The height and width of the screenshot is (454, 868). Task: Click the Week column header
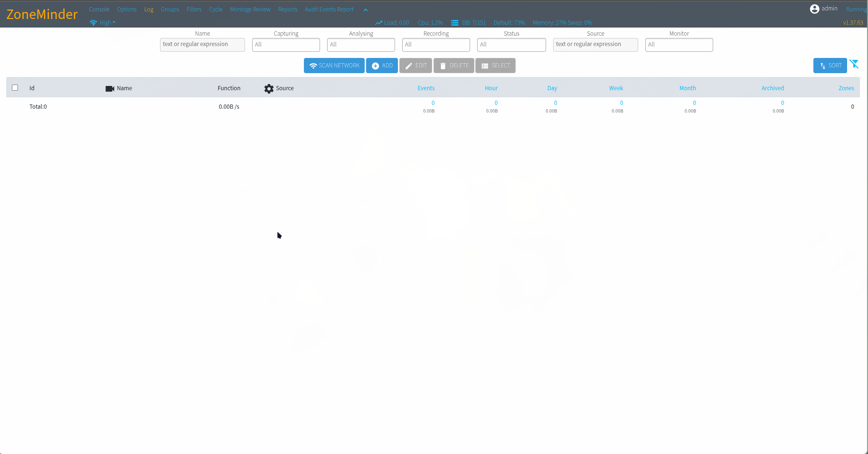(x=616, y=88)
